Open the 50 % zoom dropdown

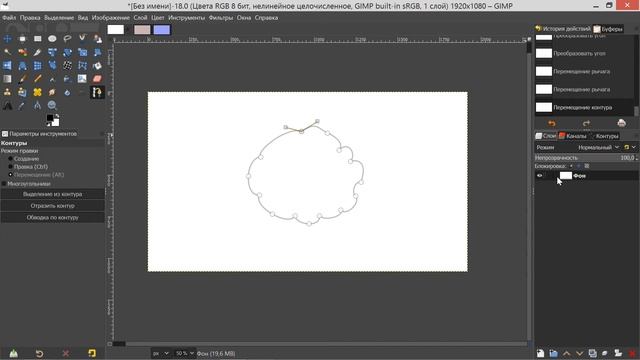pos(184,353)
